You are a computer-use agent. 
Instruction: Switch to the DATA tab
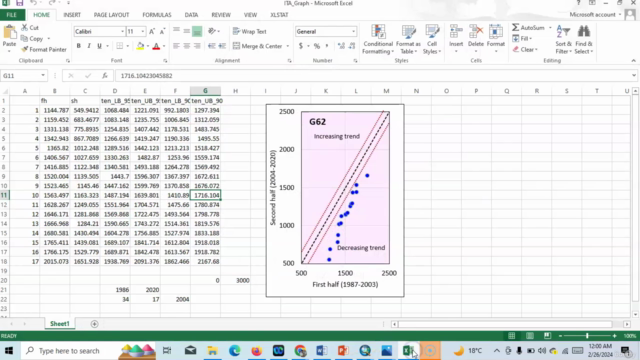pos(191,15)
